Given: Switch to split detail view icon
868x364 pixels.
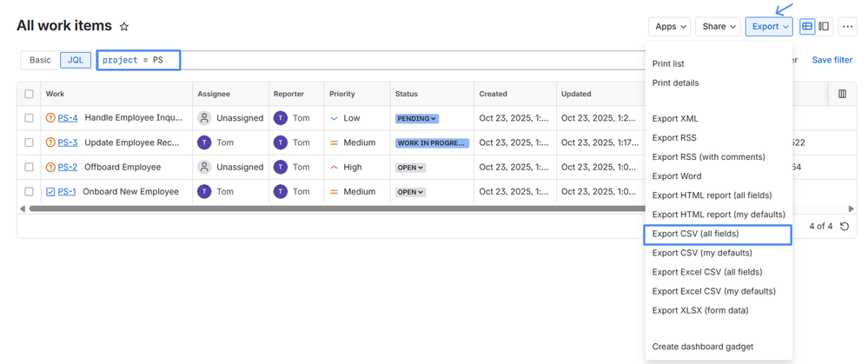Looking at the screenshot, I should pos(824,27).
